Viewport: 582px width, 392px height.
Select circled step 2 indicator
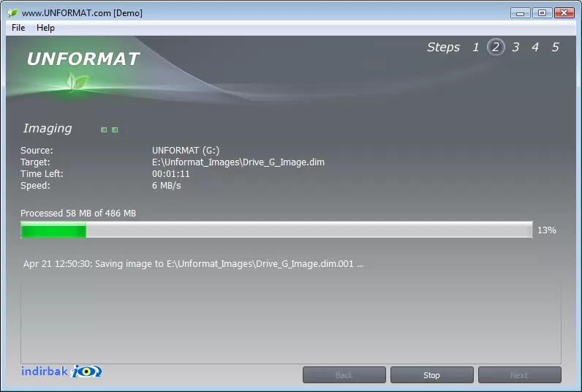[496, 47]
